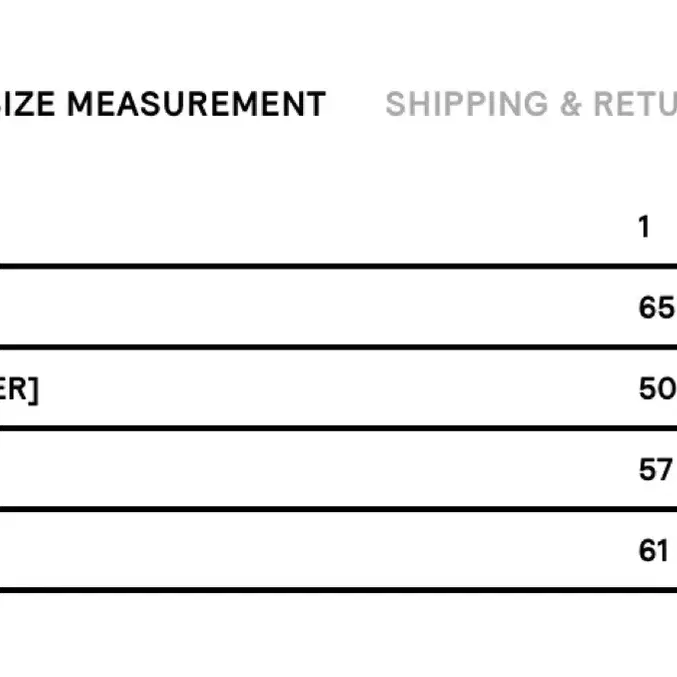Select the value 65 in the table
The width and height of the screenshot is (677, 677).
point(656,307)
